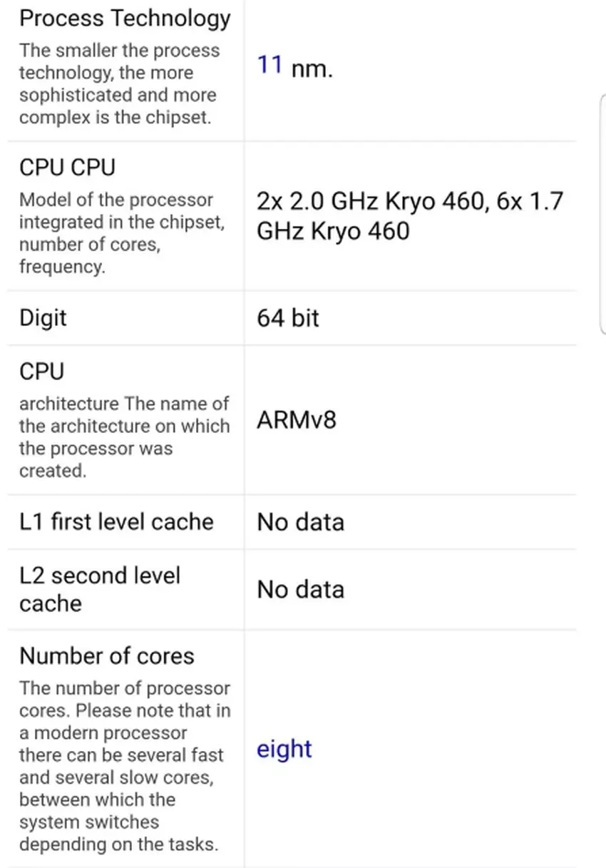The height and width of the screenshot is (868, 606).
Task: Click the "Model of the processor" description
Action: pyautogui.click(x=121, y=233)
